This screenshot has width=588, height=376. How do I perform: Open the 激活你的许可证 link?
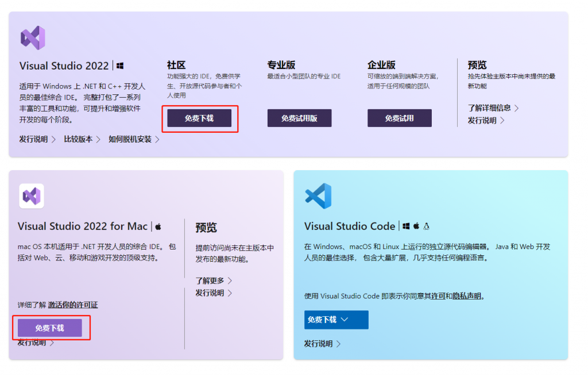click(73, 305)
